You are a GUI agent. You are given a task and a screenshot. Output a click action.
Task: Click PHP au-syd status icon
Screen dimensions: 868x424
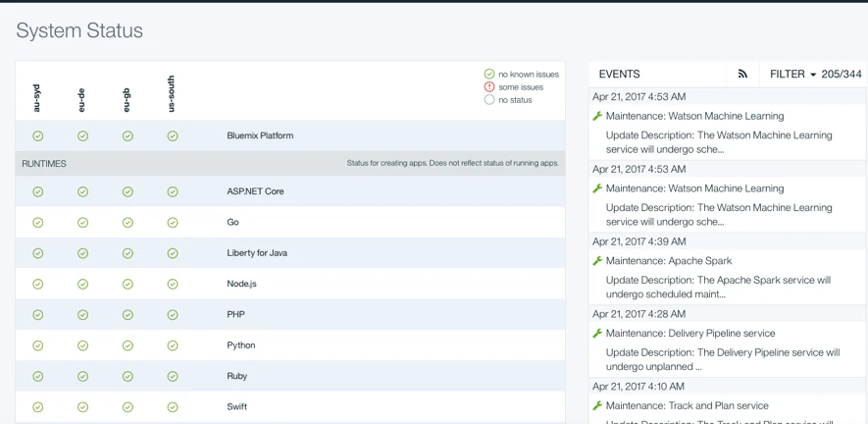(x=37, y=315)
